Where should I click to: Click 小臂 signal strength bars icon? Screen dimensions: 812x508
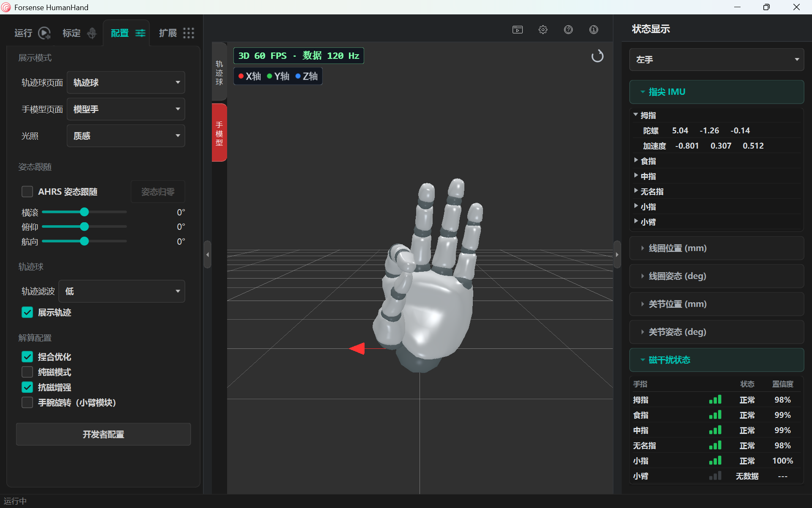tap(715, 476)
